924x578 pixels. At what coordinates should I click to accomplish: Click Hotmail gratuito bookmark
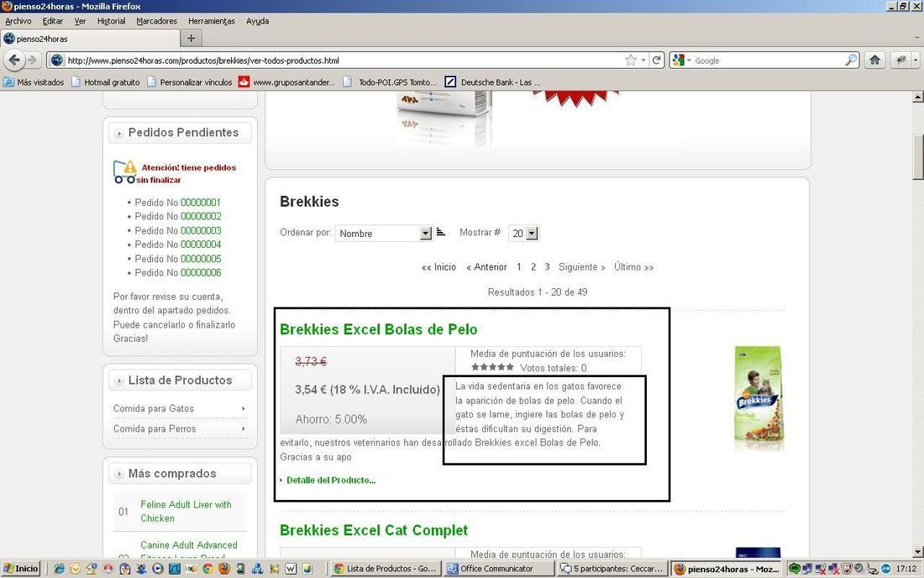point(106,81)
